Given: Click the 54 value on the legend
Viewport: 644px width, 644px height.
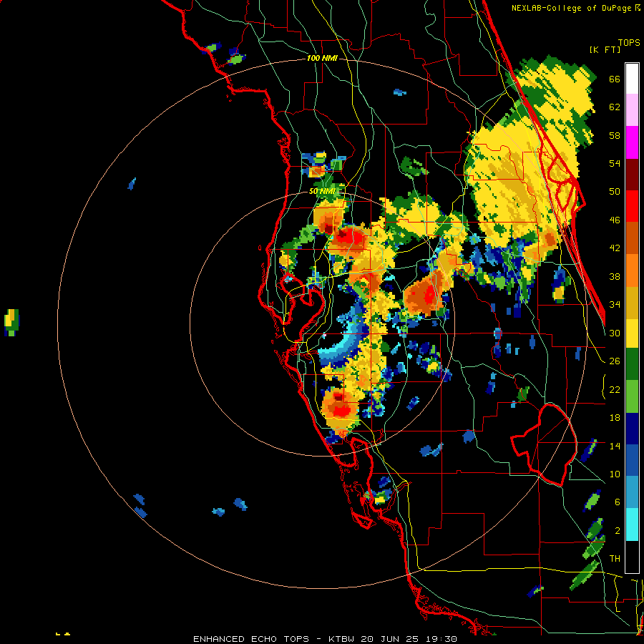Looking at the screenshot, I should click(615, 163).
